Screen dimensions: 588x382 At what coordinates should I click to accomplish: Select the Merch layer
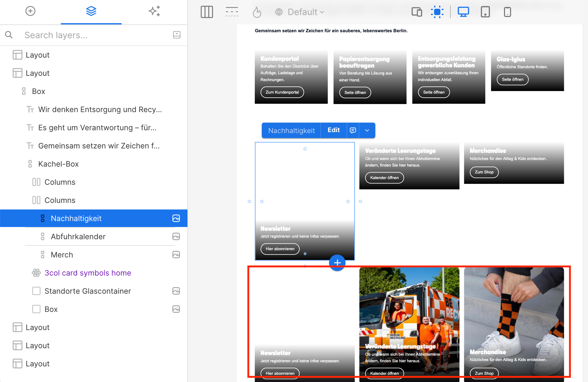click(x=94, y=255)
